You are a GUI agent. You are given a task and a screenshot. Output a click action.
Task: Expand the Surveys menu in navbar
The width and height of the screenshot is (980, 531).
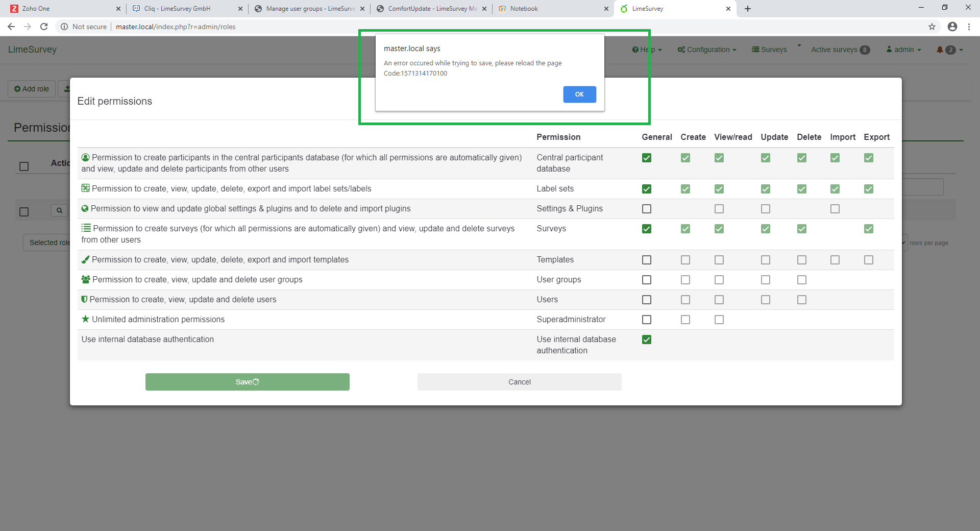[x=769, y=50]
